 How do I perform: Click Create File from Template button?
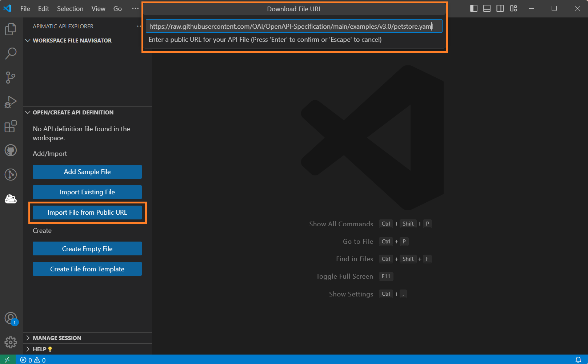tap(87, 269)
